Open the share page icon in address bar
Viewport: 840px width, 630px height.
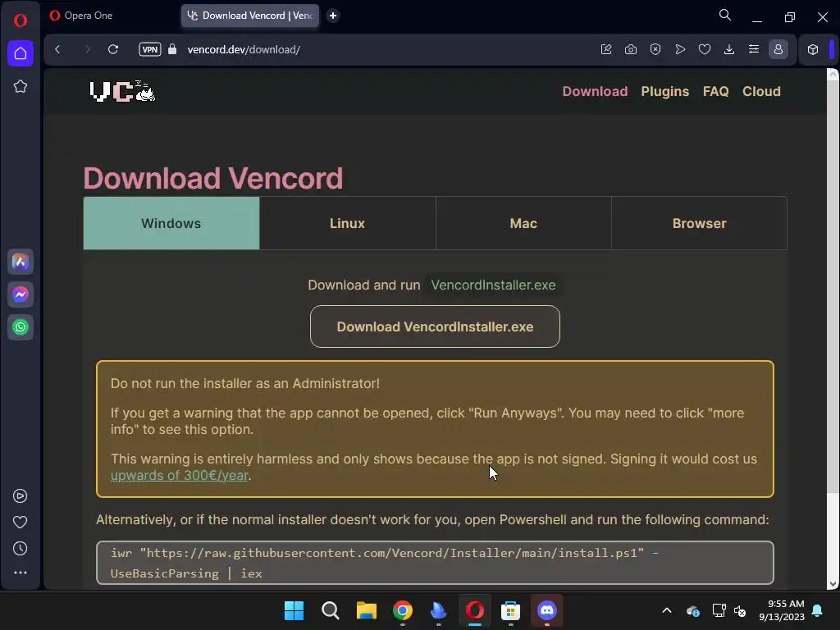click(606, 49)
